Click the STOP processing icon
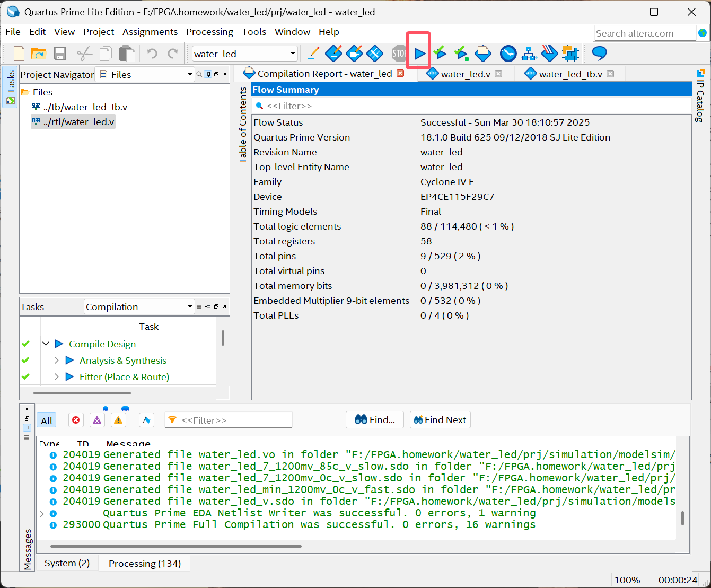711x588 pixels. 399,53
